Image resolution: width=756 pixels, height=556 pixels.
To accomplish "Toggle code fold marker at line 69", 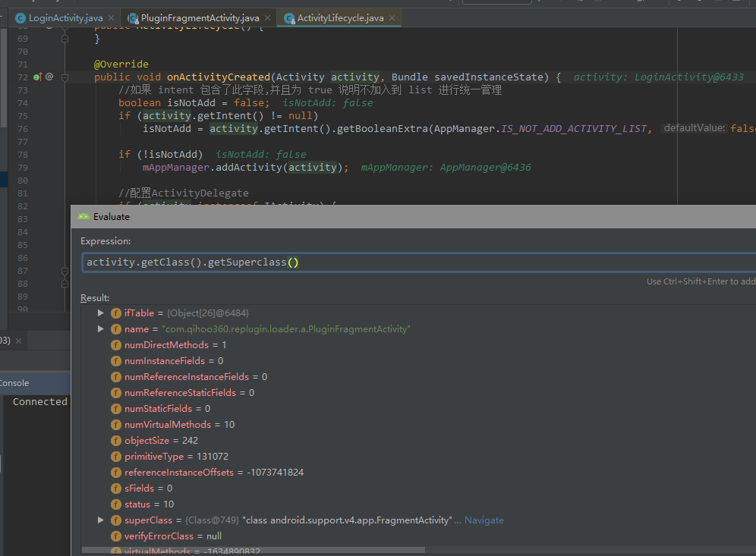I will (65, 39).
